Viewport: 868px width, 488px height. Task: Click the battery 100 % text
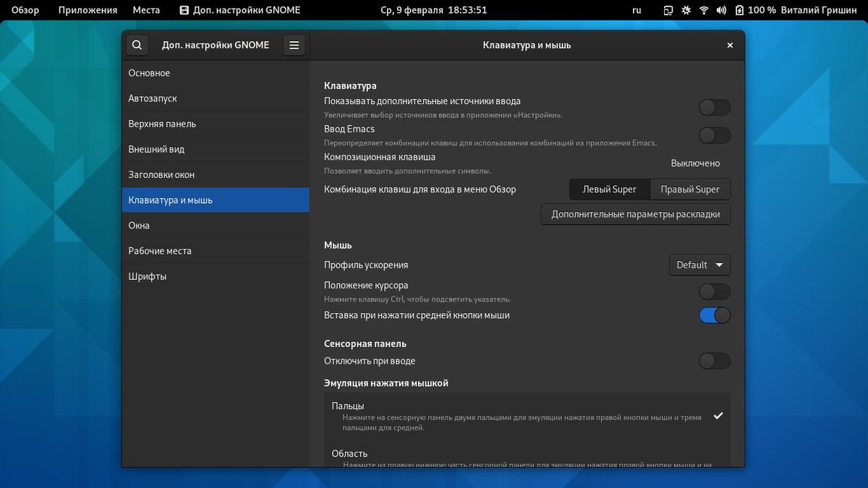click(x=762, y=10)
